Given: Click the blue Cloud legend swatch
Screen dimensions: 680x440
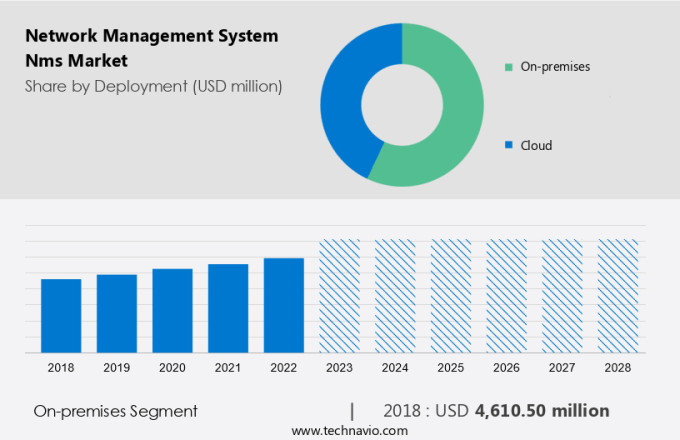Looking at the screenshot, I should (509, 145).
